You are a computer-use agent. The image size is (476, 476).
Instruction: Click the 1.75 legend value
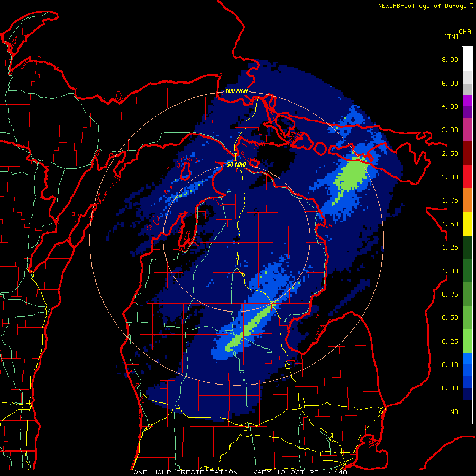(x=450, y=200)
